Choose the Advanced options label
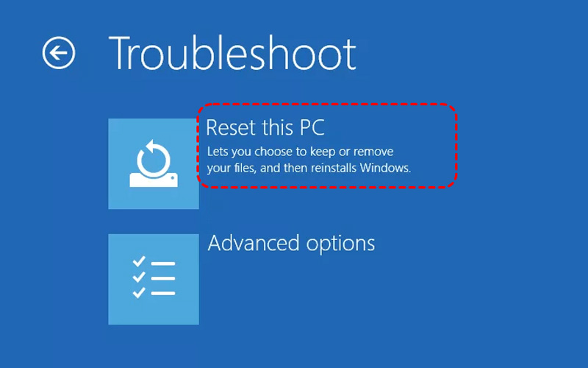The width and height of the screenshot is (588, 368). [x=291, y=244]
